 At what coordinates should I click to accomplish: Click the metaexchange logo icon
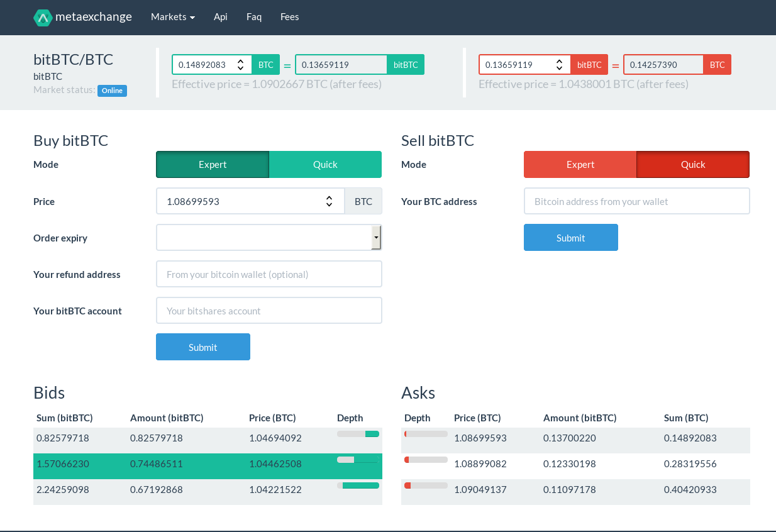click(43, 18)
